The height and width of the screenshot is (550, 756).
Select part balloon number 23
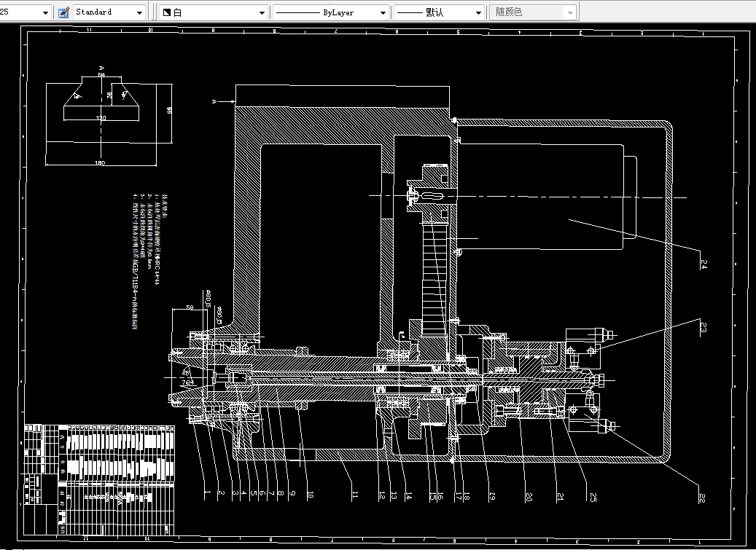click(x=703, y=328)
